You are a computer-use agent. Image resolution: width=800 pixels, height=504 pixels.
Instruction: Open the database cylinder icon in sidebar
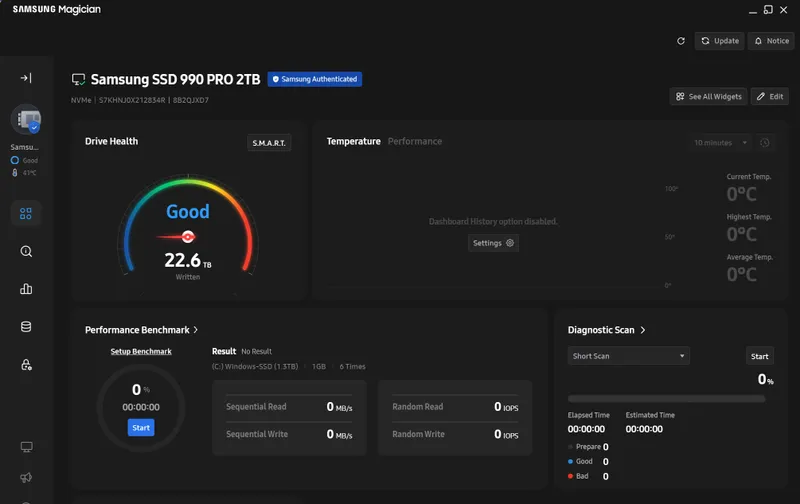coord(26,327)
